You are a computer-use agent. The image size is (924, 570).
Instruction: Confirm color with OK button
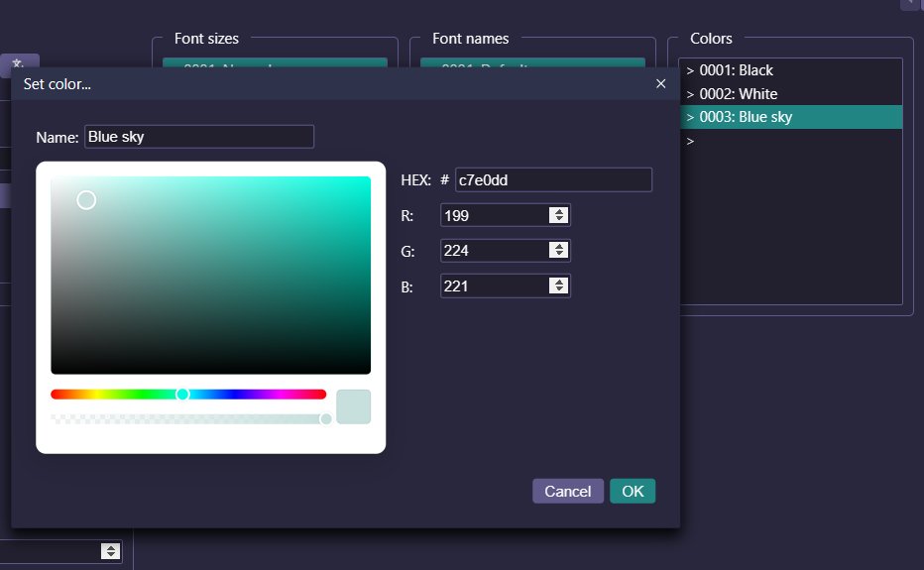click(x=633, y=491)
